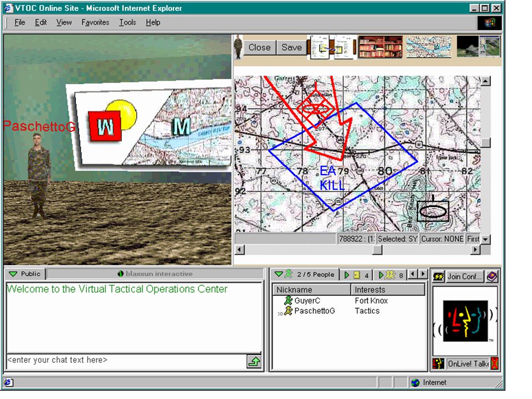Open the File menu
Image resolution: width=532 pixels, height=399 pixels.
[x=20, y=22]
